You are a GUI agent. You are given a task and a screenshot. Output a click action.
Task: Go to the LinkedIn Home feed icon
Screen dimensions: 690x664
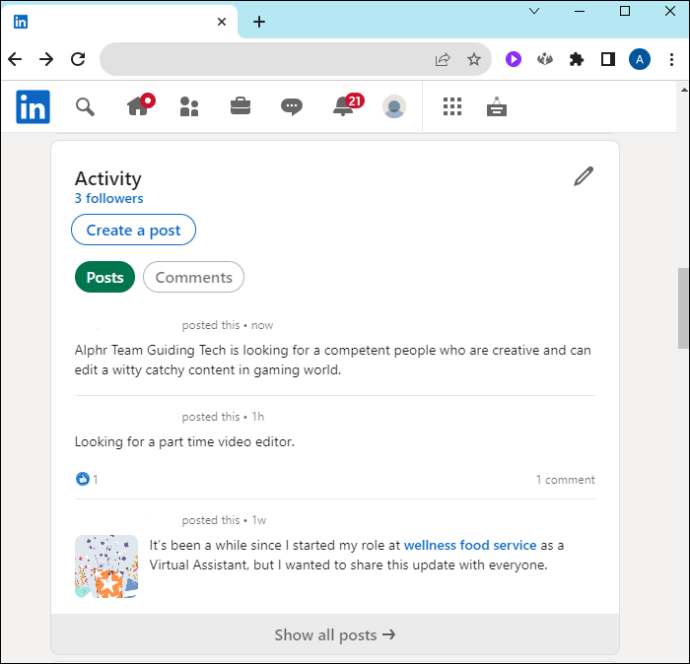tap(140, 105)
